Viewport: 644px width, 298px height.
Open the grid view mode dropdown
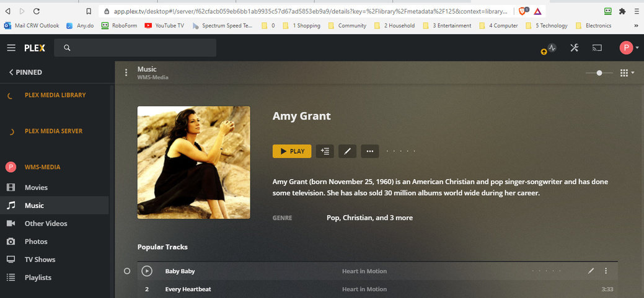[627, 73]
